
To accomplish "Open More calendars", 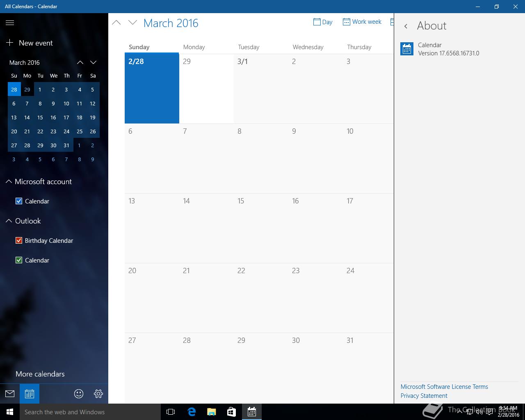I will (40, 374).
